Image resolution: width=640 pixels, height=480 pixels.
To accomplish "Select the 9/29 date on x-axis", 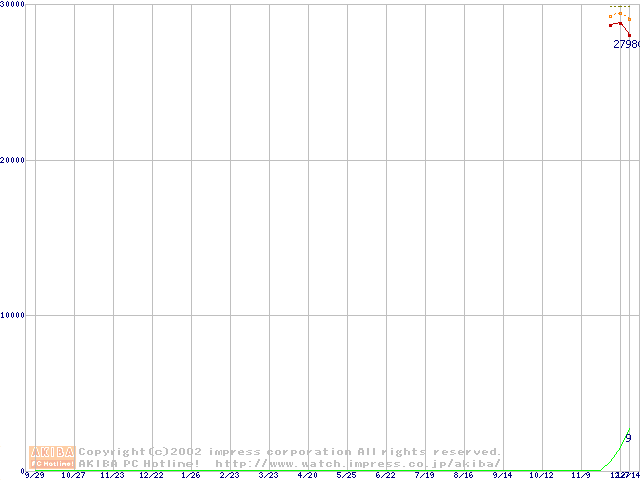I will [35, 475].
